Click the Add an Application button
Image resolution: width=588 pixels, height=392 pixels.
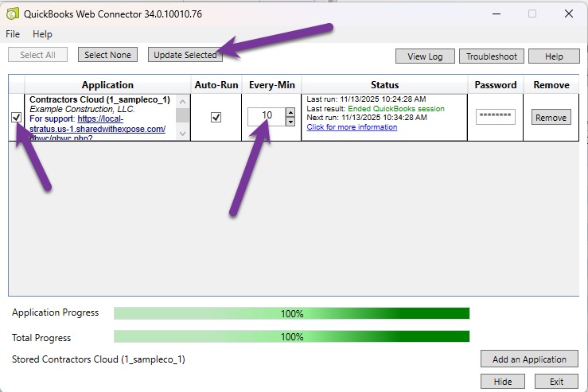(529, 359)
